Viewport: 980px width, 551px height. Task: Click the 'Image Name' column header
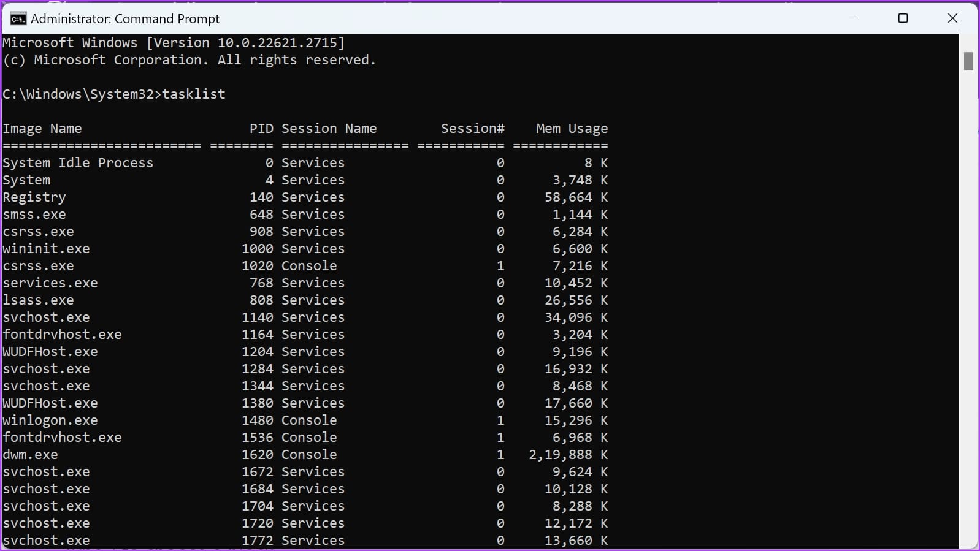point(42,129)
